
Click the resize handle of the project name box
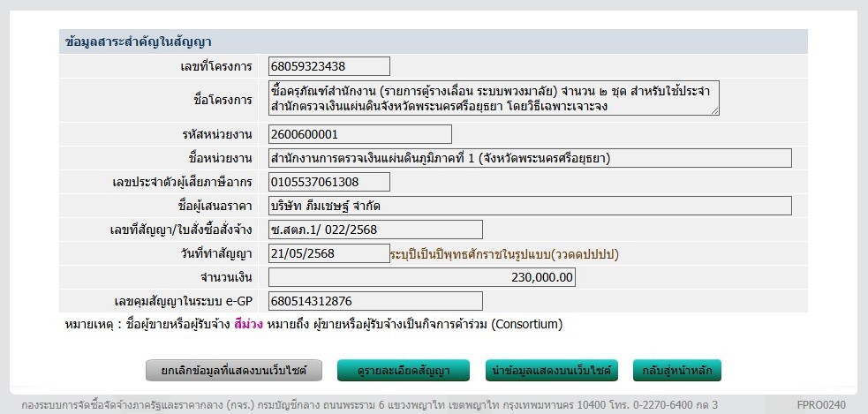coord(715,111)
